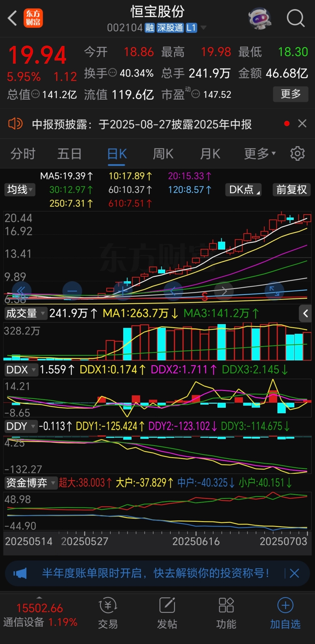
Task: Tap the speaker announcement icon
Action: [x=15, y=124]
